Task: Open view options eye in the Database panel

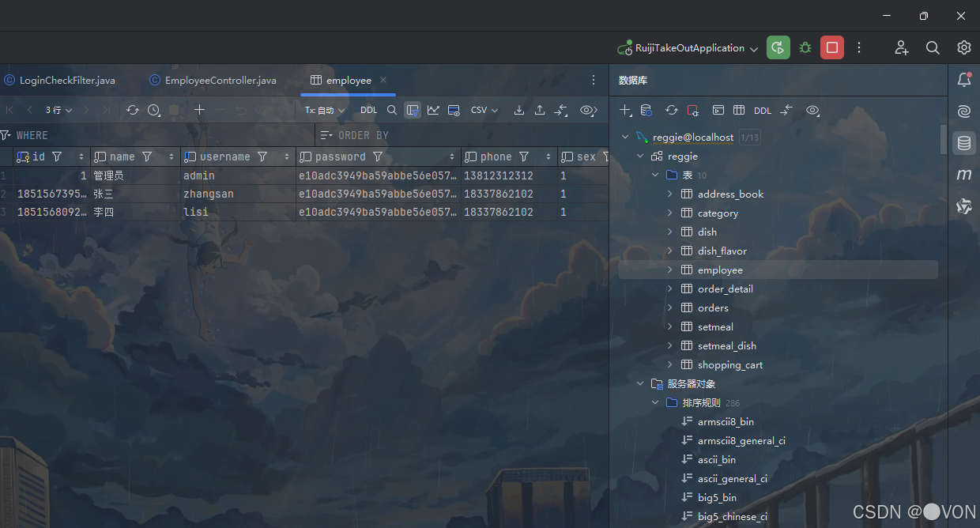Action: 812,111
